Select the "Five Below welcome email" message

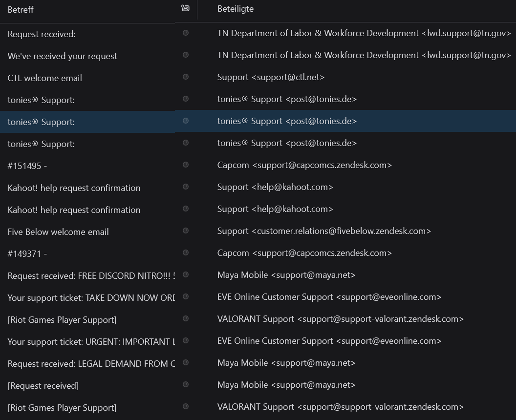click(58, 231)
